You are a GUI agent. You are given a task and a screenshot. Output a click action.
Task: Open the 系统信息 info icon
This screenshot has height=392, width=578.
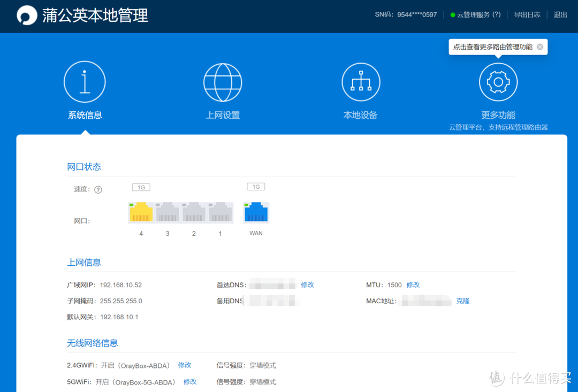click(85, 81)
